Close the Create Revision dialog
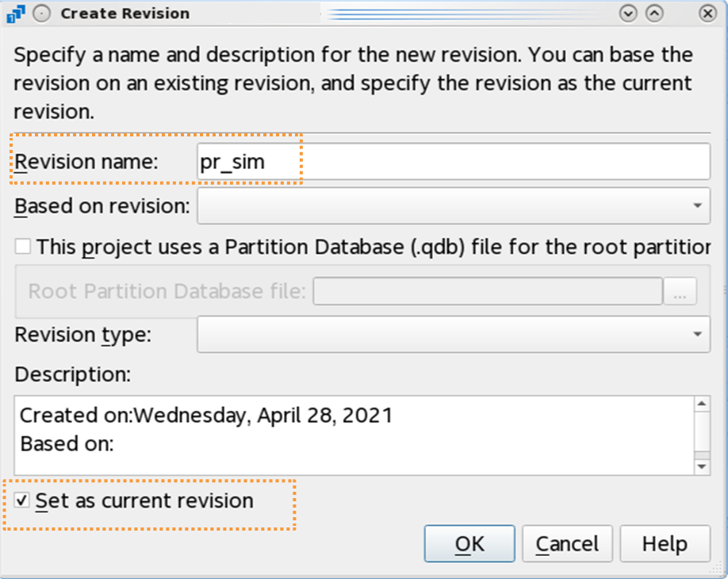The image size is (728, 579). coord(707,13)
